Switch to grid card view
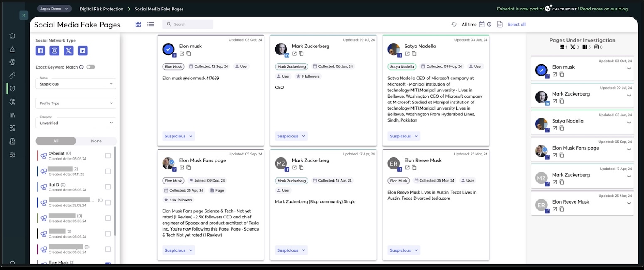Viewport: 644px width, 270px height. 138,25
